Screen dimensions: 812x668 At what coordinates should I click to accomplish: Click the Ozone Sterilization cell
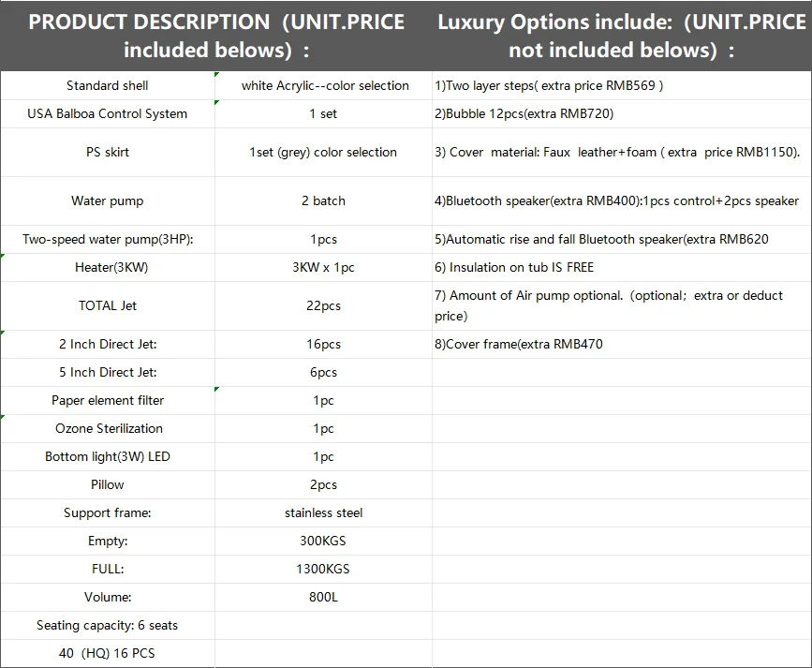pyautogui.click(x=107, y=428)
